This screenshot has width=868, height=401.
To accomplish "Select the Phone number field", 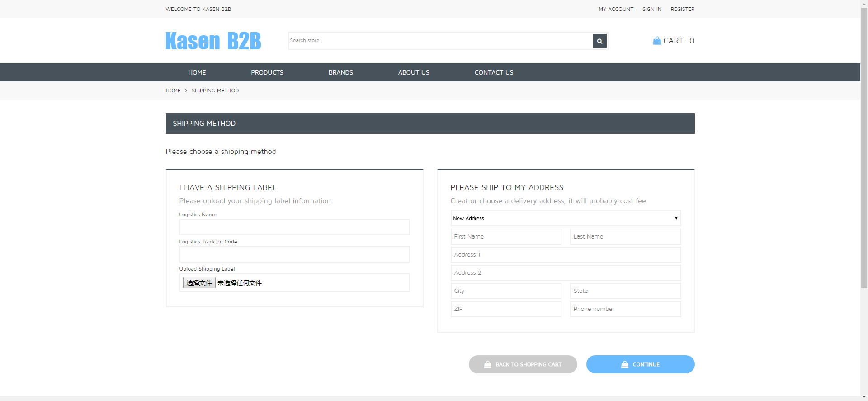I will pos(625,309).
